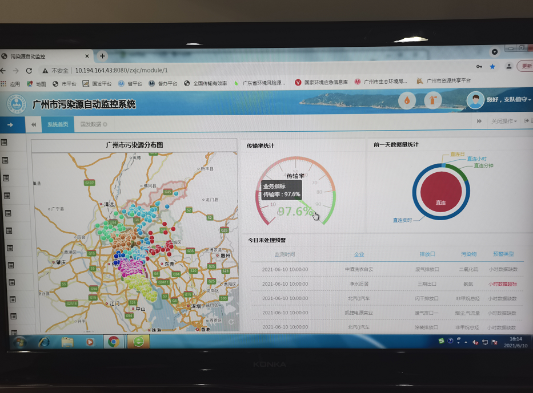Open the 关闭操作 dropdown menu
533x393 pixels.
[x=504, y=121]
